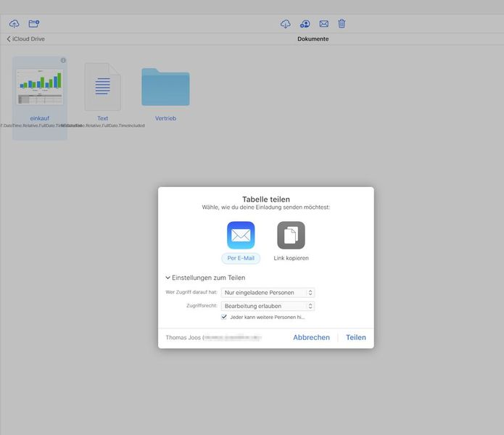This screenshot has width=504, height=435.
Task: Click the einkauf file name
Action: [x=40, y=118]
